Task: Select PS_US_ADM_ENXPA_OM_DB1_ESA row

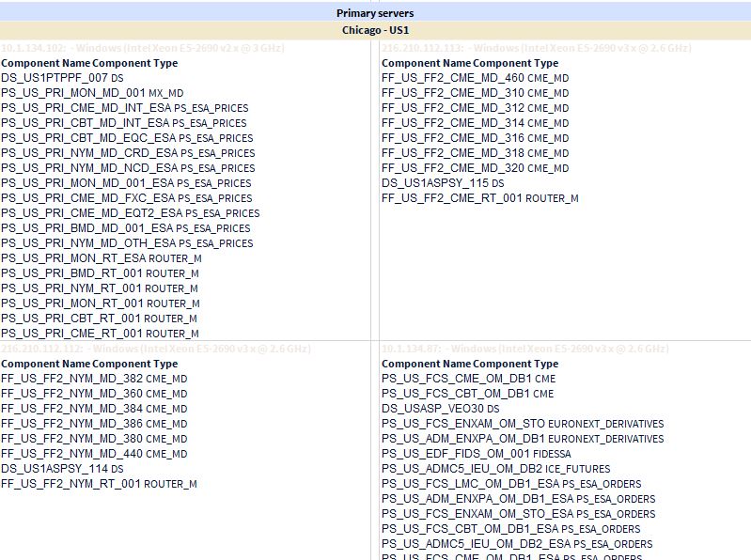Action: [518, 499]
